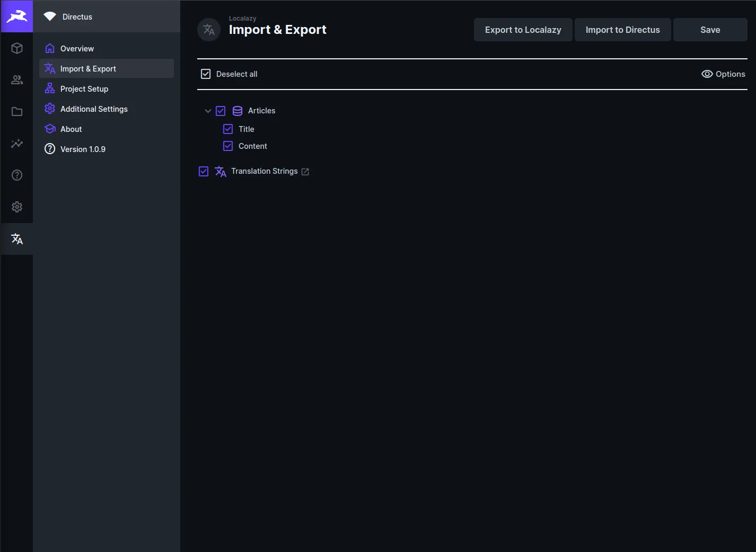
Task: Open the User Directory icon
Action: coord(17,80)
